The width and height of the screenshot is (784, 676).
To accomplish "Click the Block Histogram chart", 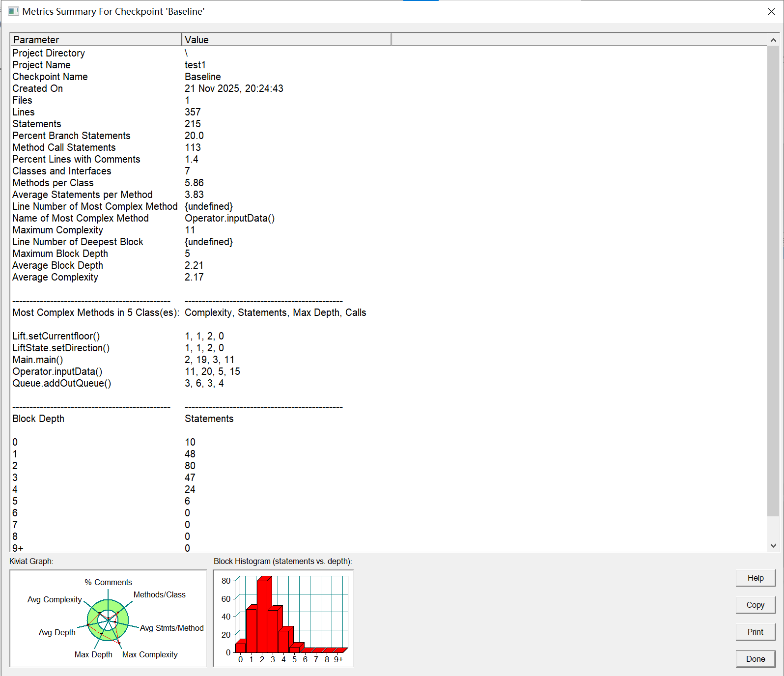I will 283,619.
